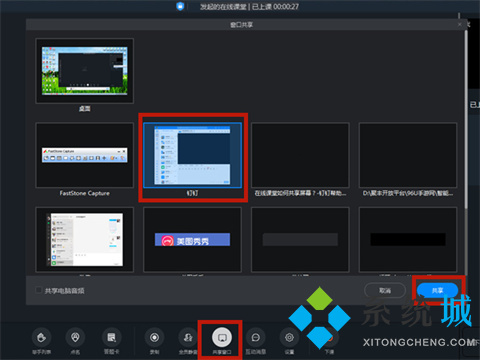Click the Cancel button in dialog
Screen dimensions: 480x360
[385, 290]
